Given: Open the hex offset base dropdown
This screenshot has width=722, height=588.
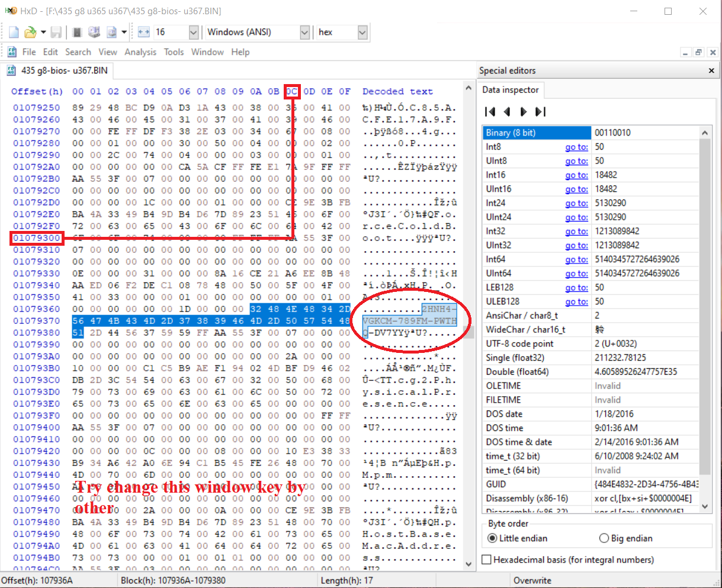Looking at the screenshot, I should (x=362, y=32).
